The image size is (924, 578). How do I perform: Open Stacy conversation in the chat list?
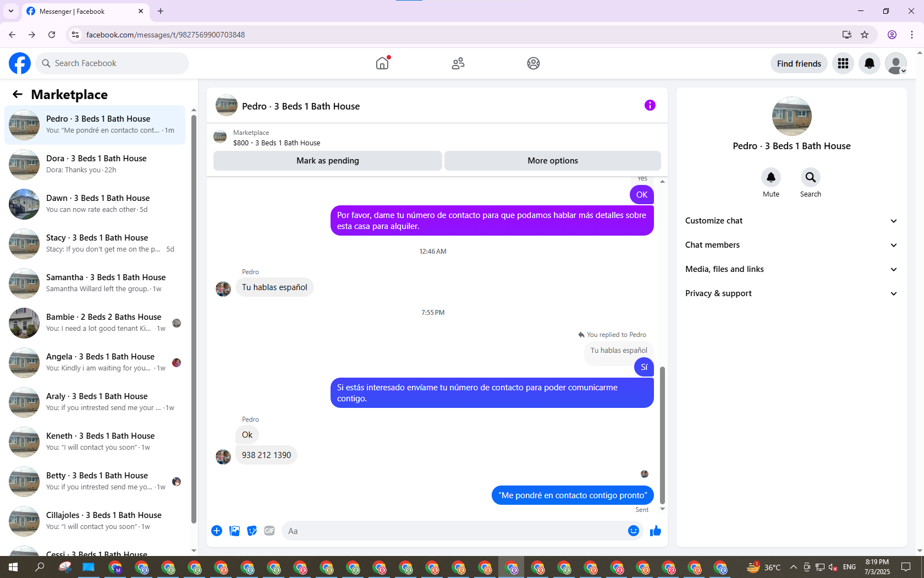pyautogui.click(x=95, y=244)
